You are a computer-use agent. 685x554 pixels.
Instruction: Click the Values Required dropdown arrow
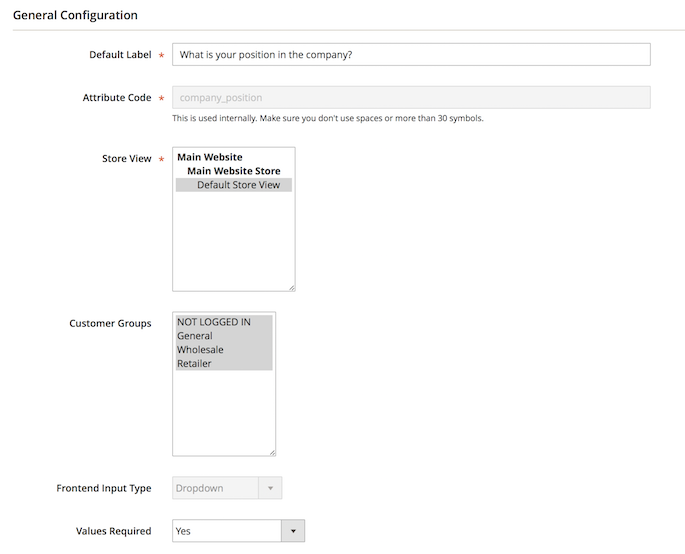(x=292, y=531)
